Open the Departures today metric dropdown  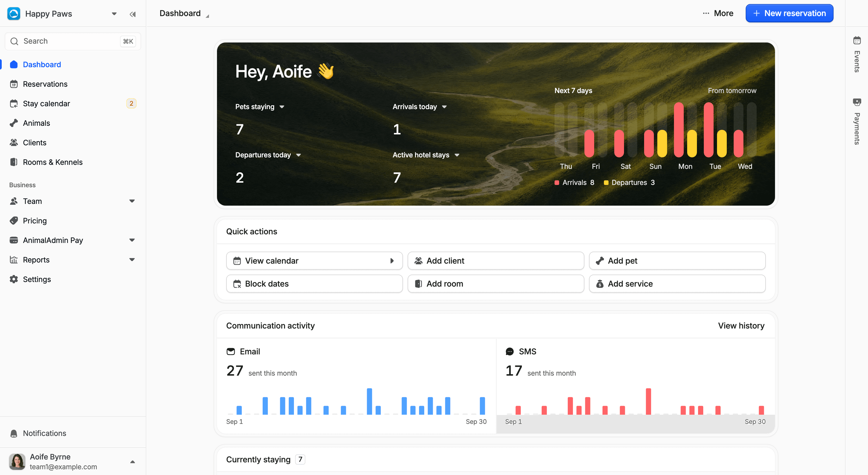[x=299, y=155]
